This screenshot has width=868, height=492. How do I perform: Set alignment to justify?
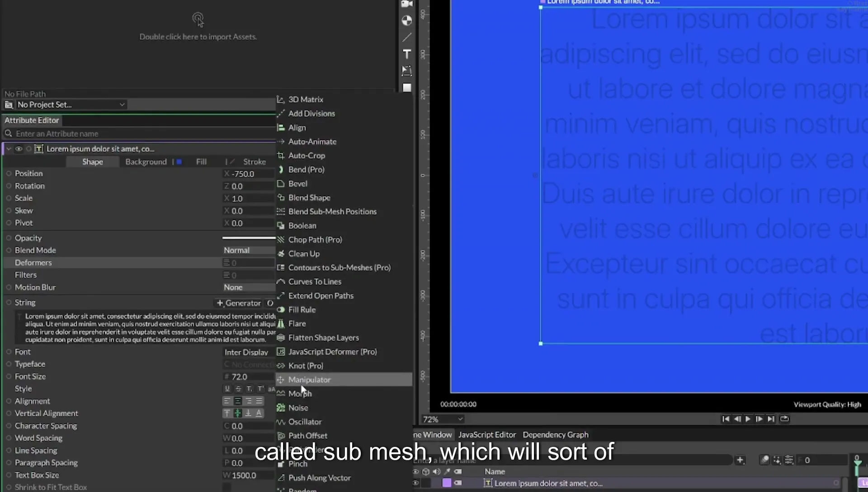tap(259, 401)
